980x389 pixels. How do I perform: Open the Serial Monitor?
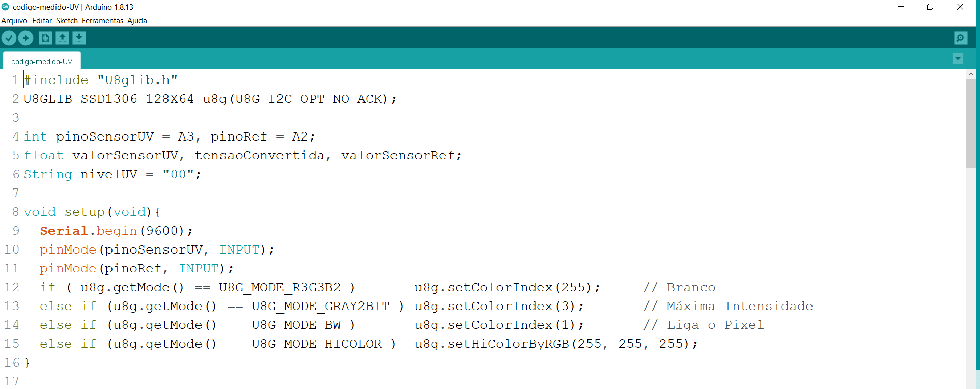click(960, 38)
